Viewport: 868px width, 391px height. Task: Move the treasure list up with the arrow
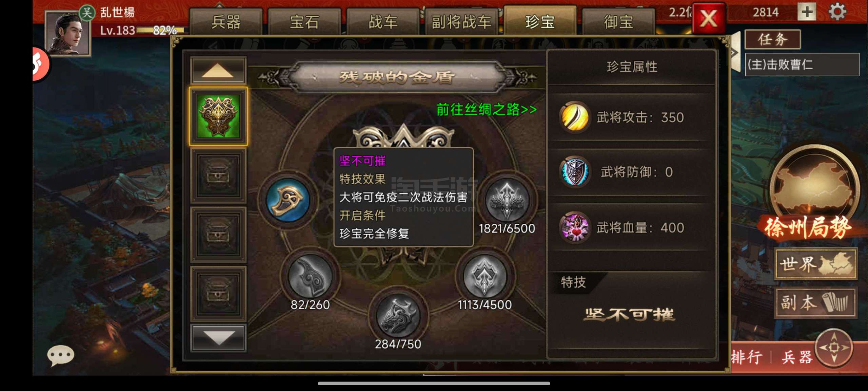pos(218,70)
